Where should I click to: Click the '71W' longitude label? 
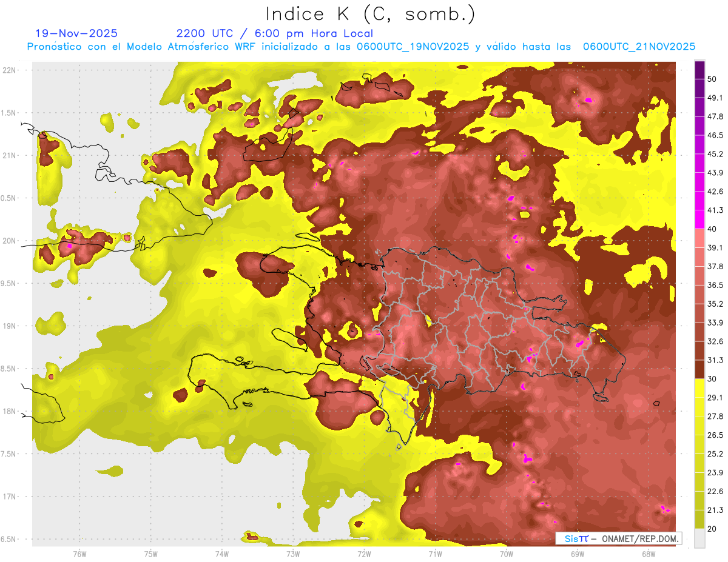click(435, 554)
